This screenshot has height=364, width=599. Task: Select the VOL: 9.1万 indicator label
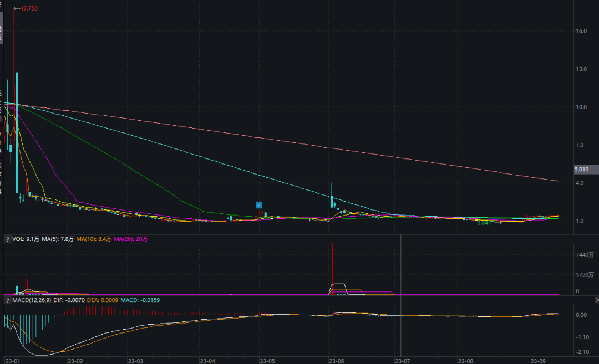tap(26, 239)
